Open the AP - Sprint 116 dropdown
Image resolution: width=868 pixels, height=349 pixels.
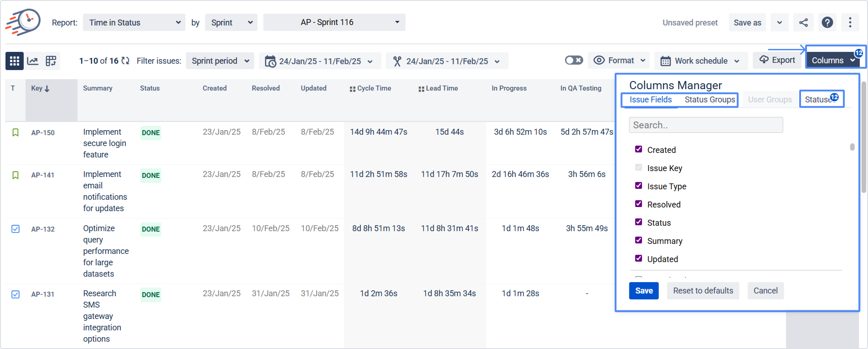tap(334, 23)
